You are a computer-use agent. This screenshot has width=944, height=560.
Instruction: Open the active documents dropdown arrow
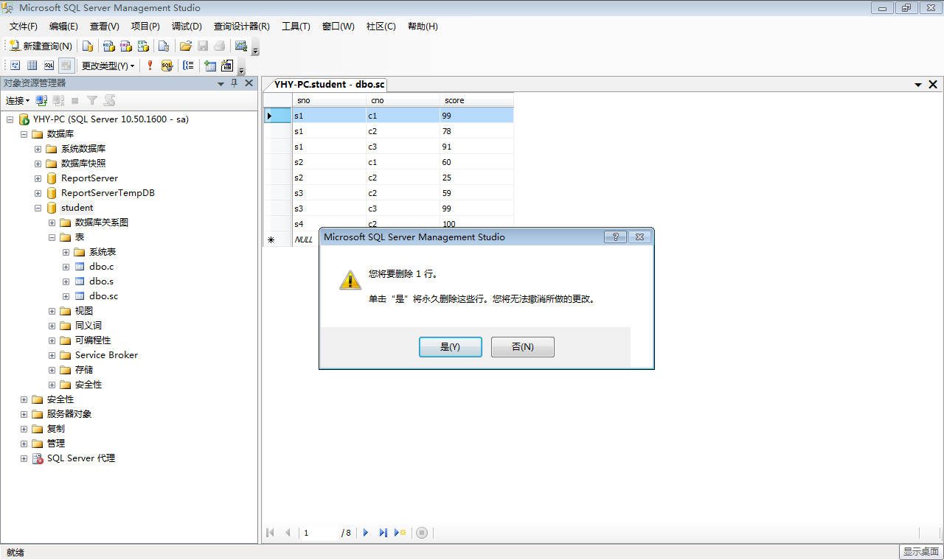click(x=918, y=85)
